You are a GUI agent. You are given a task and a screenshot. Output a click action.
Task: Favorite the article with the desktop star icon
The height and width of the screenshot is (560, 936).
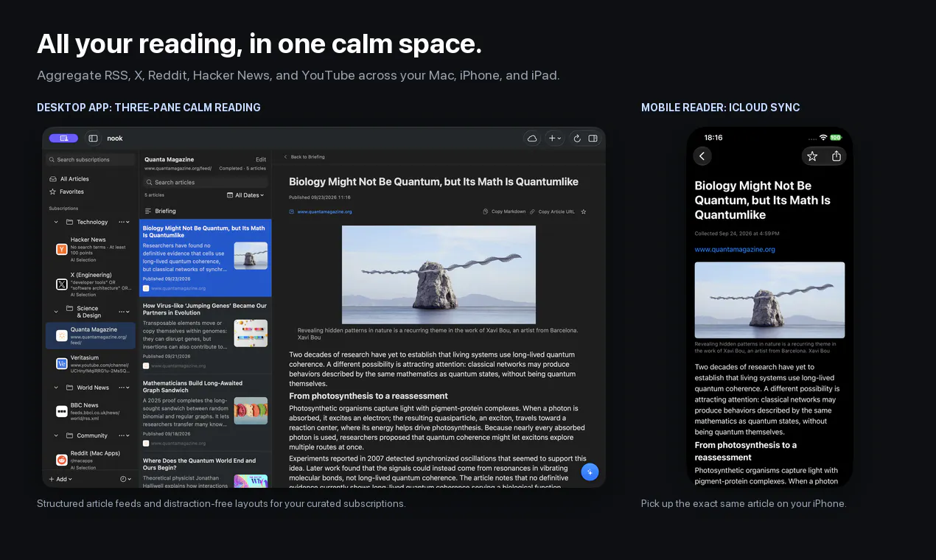pos(584,211)
